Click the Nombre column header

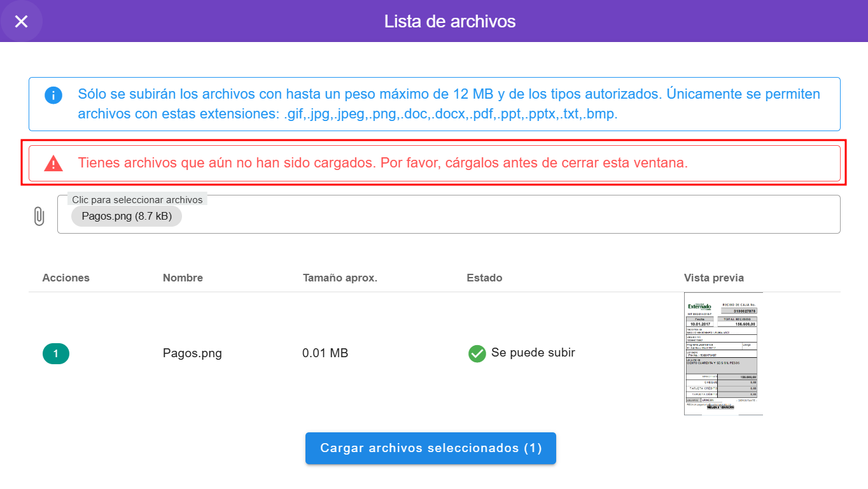pyautogui.click(x=183, y=278)
